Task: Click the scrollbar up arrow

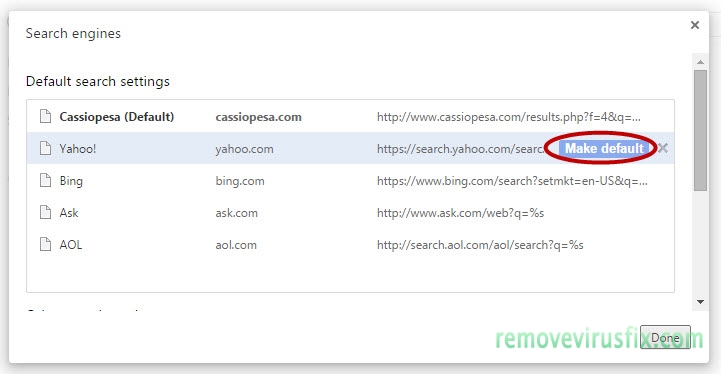Action: pos(700,62)
